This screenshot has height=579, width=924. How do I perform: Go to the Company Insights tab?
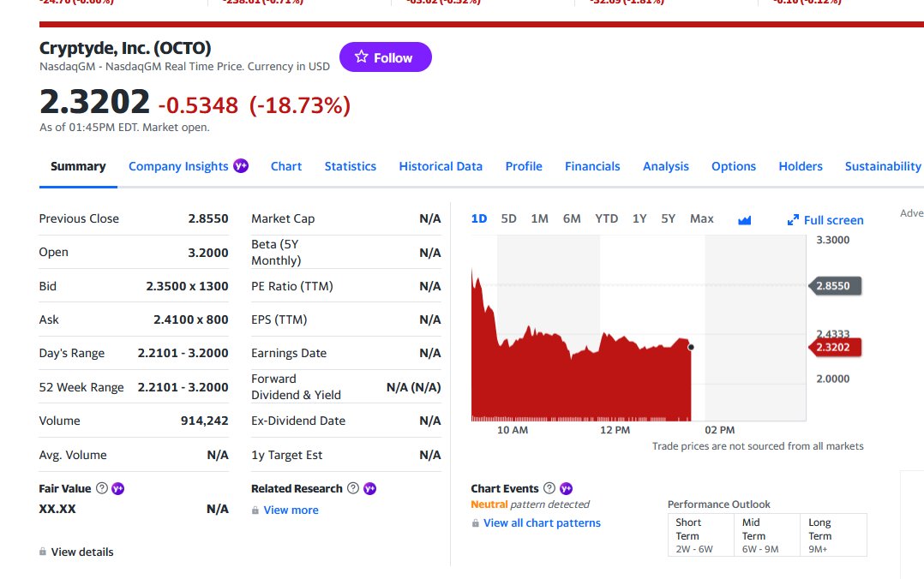(x=178, y=167)
